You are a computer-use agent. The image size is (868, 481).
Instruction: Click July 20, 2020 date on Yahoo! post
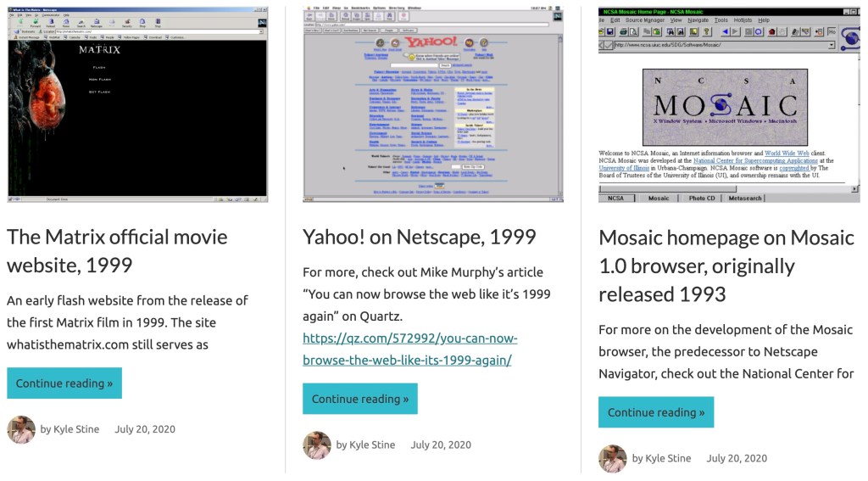click(x=441, y=445)
